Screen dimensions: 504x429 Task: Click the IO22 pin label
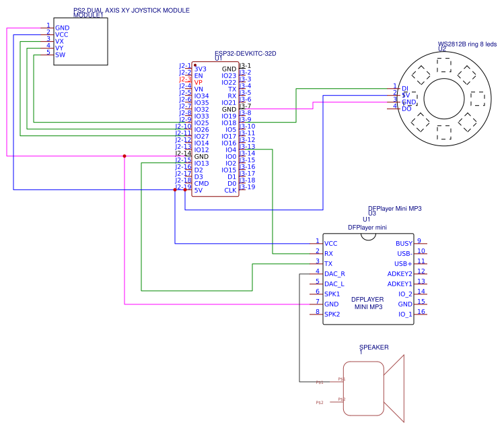click(x=229, y=83)
